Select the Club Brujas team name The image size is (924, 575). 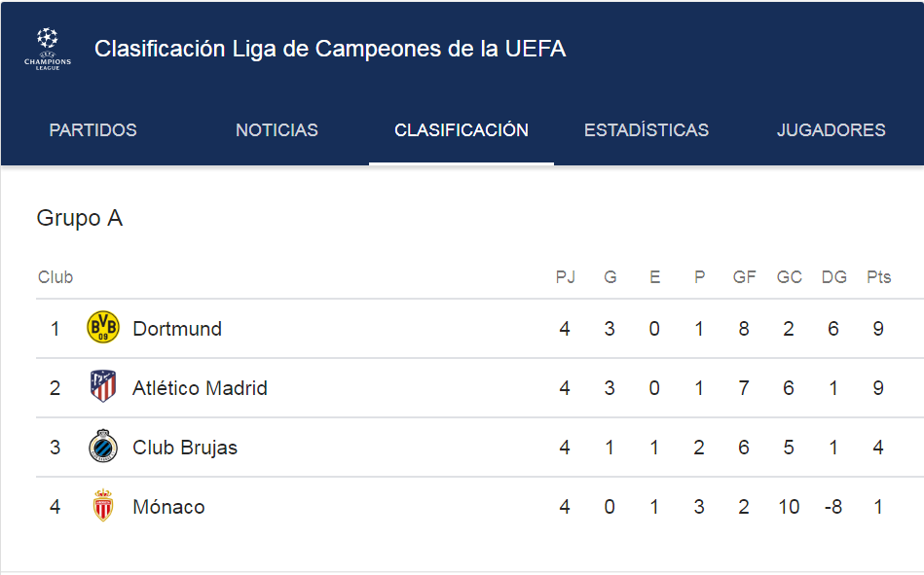185,448
